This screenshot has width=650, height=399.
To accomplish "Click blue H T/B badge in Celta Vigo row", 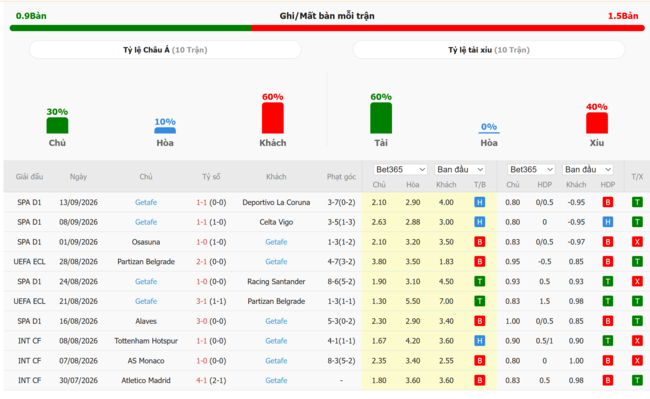I will click(x=480, y=222).
